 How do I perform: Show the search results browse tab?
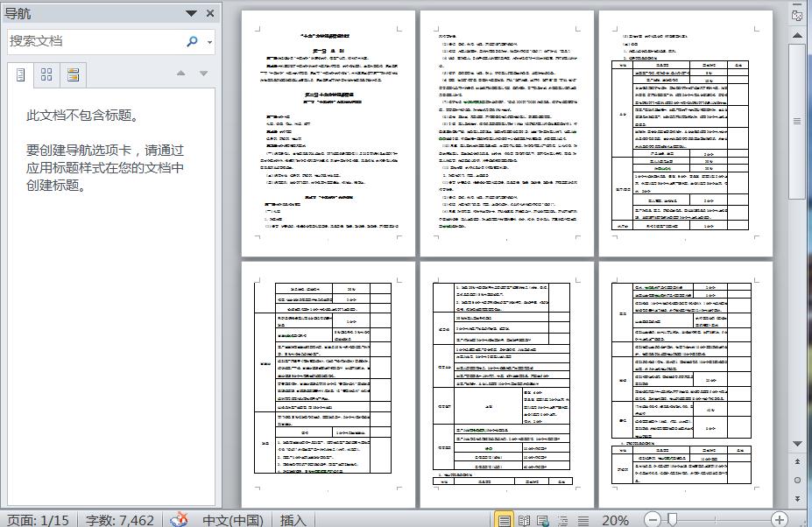tap(73, 75)
